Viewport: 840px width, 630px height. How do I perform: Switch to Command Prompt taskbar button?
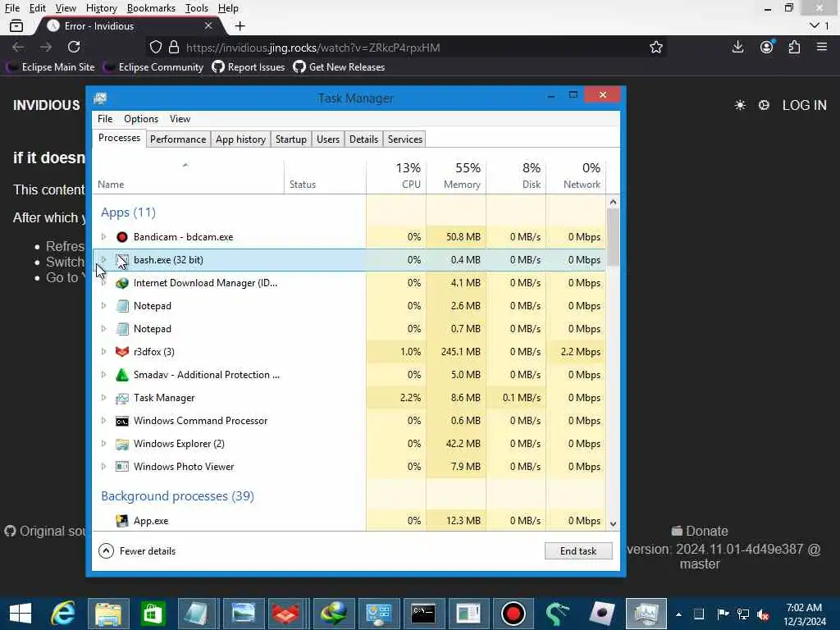tap(423, 614)
